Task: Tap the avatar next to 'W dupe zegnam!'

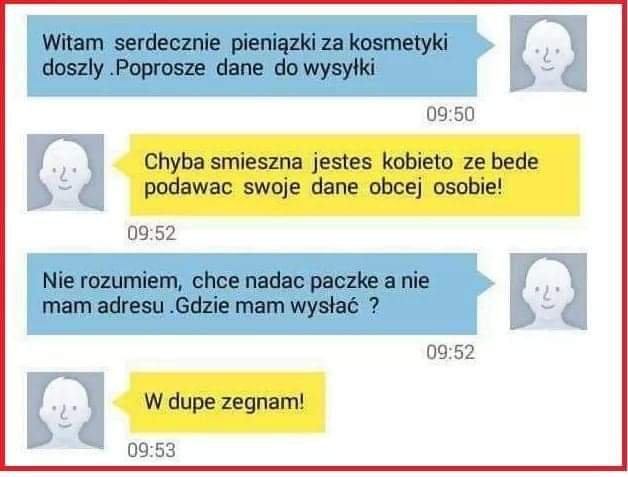Action: point(66,411)
